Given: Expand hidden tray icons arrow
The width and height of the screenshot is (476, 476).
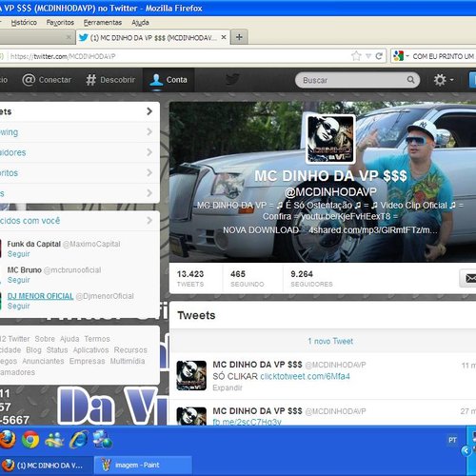Looking at the screenshot, I should pyautogui.click(x=466, y=450).
